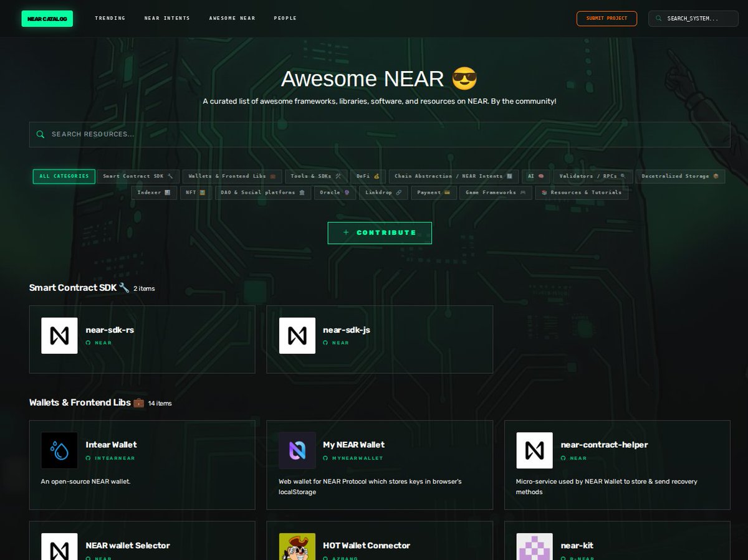Open the near-contract-helper title link
The width and height of the screenshot is (748, 560).
[x=604, y=445]
